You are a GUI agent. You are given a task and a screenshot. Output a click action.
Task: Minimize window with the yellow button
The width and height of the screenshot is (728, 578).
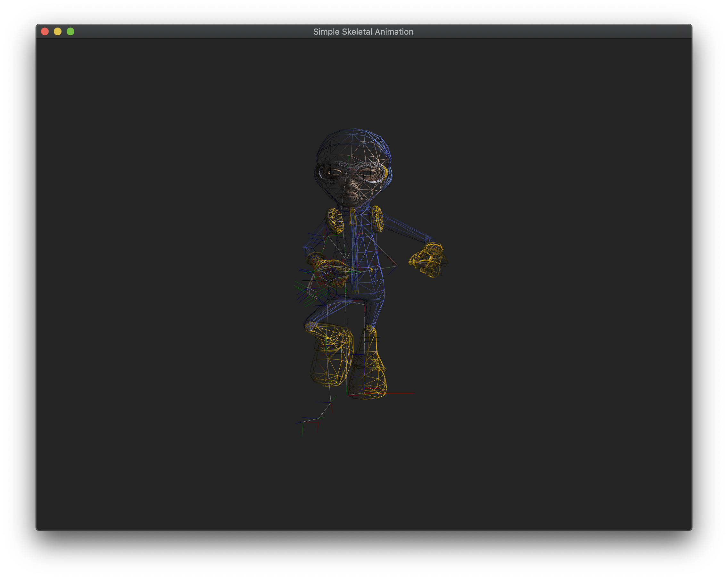(x=58, y=31)
